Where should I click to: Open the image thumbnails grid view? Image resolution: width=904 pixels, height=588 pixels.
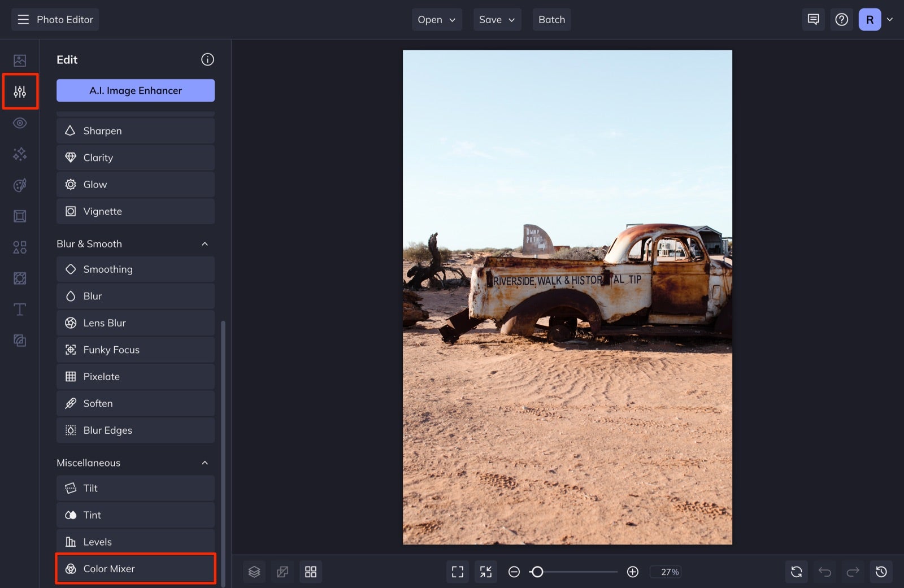pyautogui.click(x=311, y=572)
